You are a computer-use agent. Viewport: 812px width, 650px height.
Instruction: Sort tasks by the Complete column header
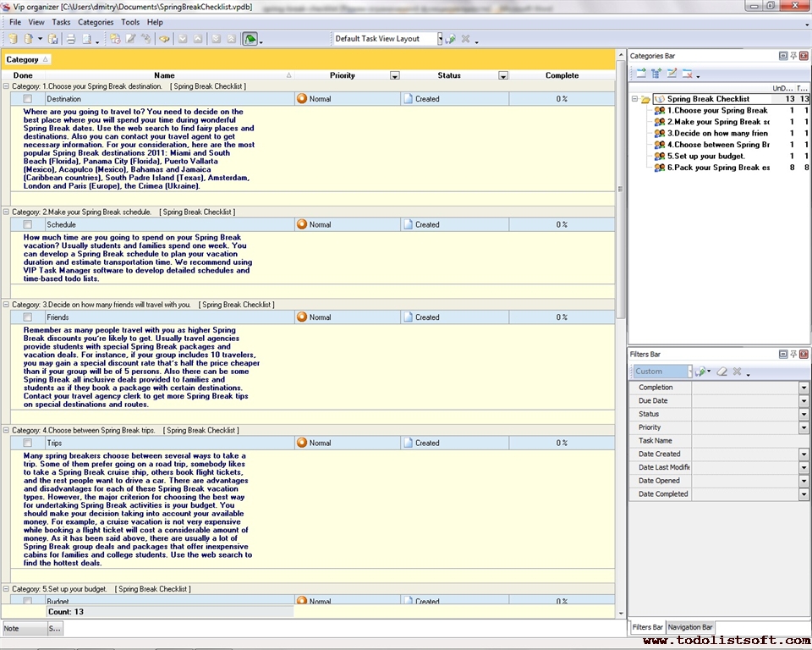click(562, 75)
